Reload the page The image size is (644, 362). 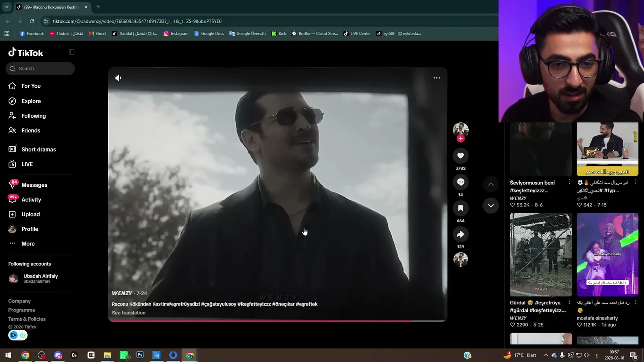click(32, 21)
